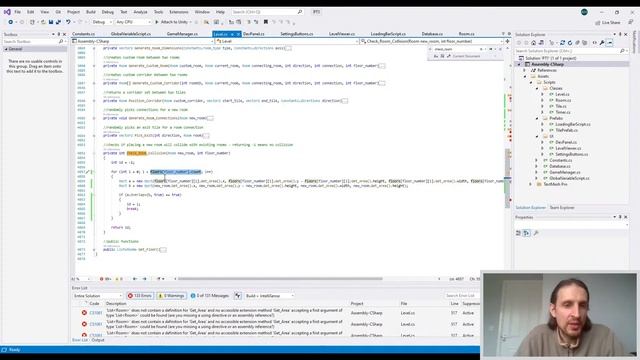The width and height of the screenshot is (640, 360).
Task: Click the Live Share button
Action: (x=608, y=22)
